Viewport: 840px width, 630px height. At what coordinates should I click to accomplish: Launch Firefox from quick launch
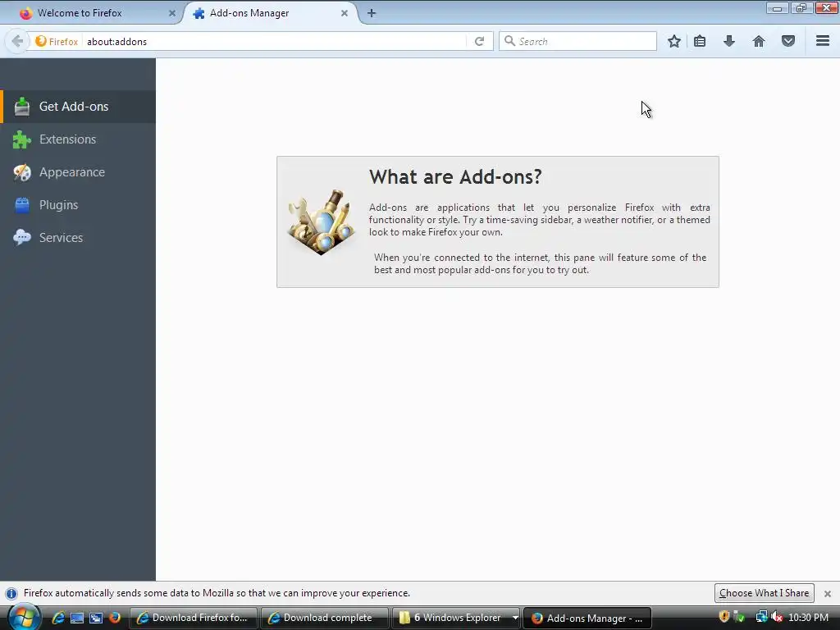pyautogui.click(x=114, y=618)
